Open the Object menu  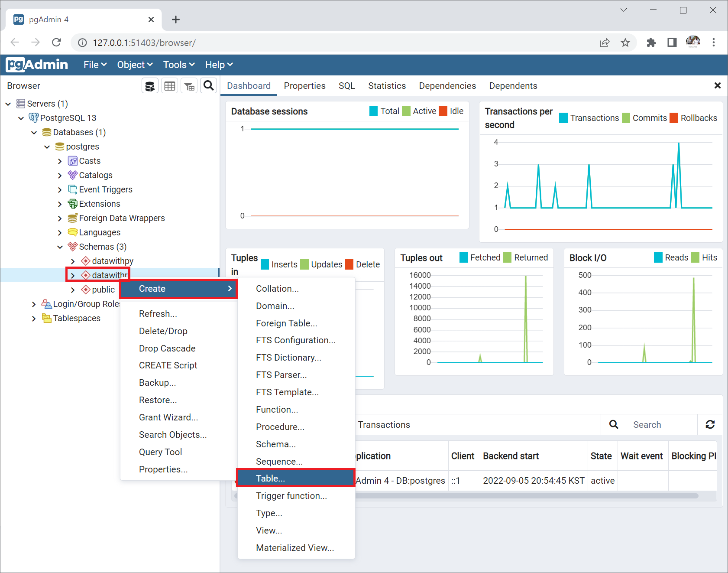(135, 65)
